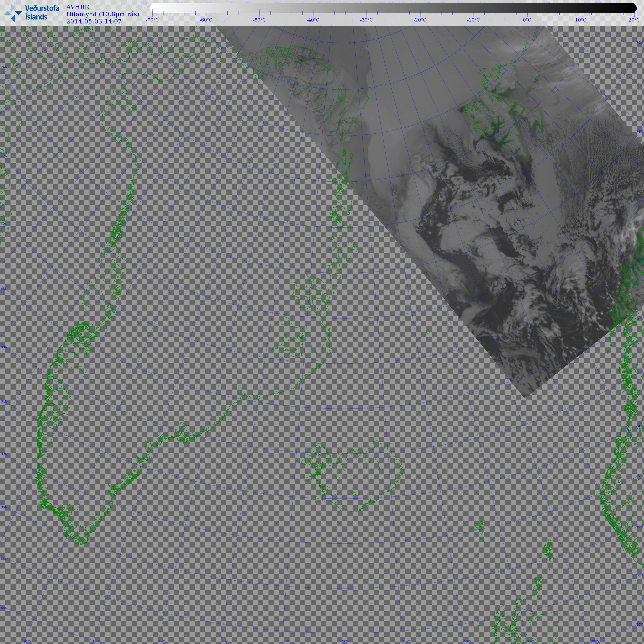Viewport: 644px width, 644px height.
Task: Click the 0°C label on temperature scale
Action: (527, 20)
